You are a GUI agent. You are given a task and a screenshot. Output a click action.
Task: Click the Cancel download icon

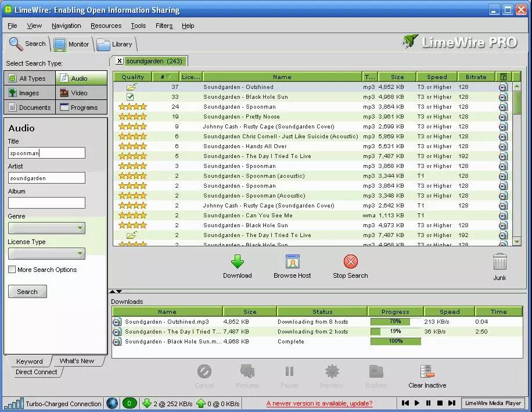click(x=204, y=371)
